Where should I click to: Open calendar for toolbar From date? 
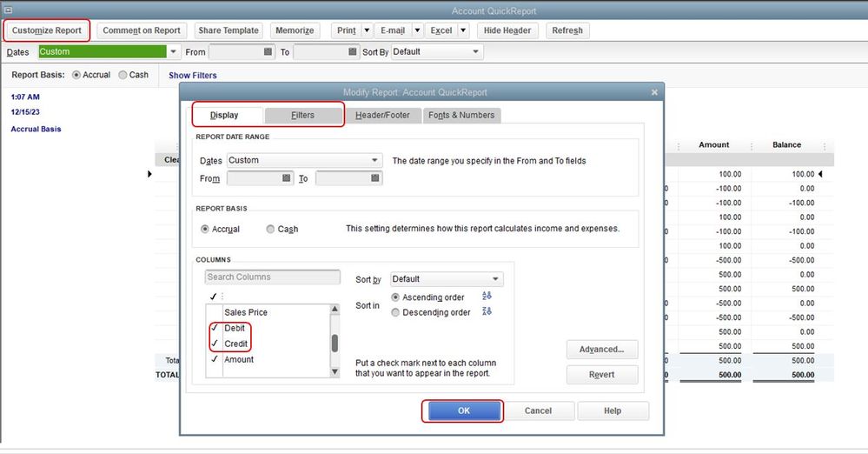tap(268, 51)
